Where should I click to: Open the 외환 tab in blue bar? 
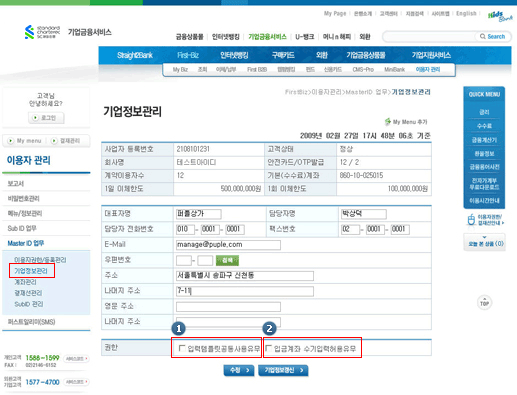(x=322, y=55)
